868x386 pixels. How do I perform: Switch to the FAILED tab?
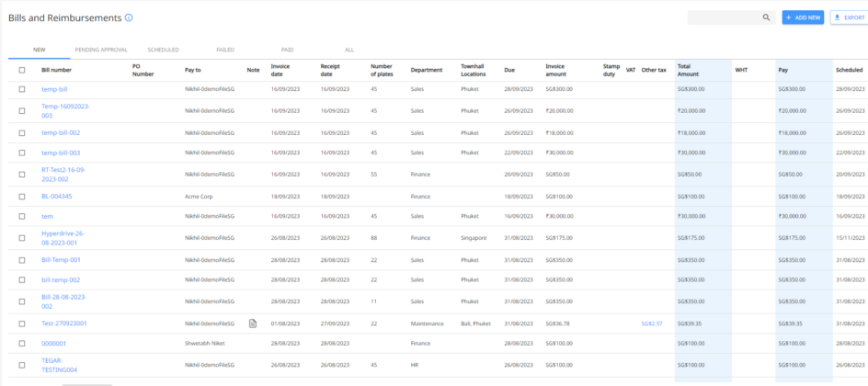coord(225,50)
